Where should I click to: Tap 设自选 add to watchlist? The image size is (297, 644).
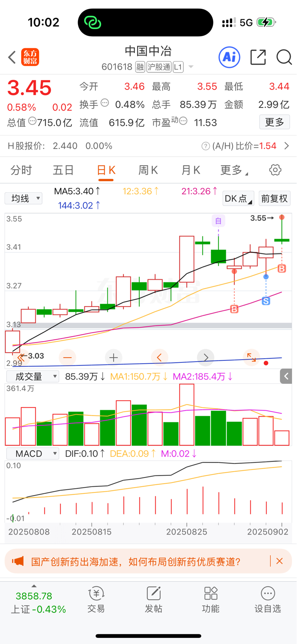coord(268,600)
